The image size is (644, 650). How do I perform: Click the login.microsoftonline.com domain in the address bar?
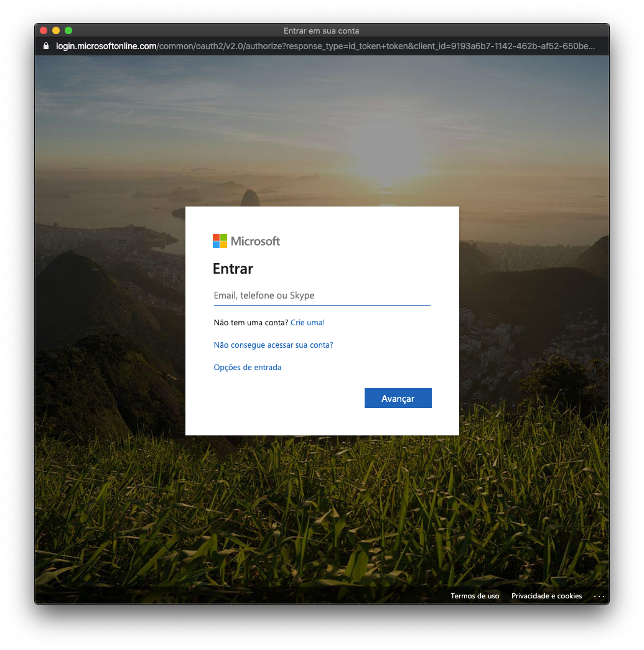pyautogui.click(x=106, y=47)
